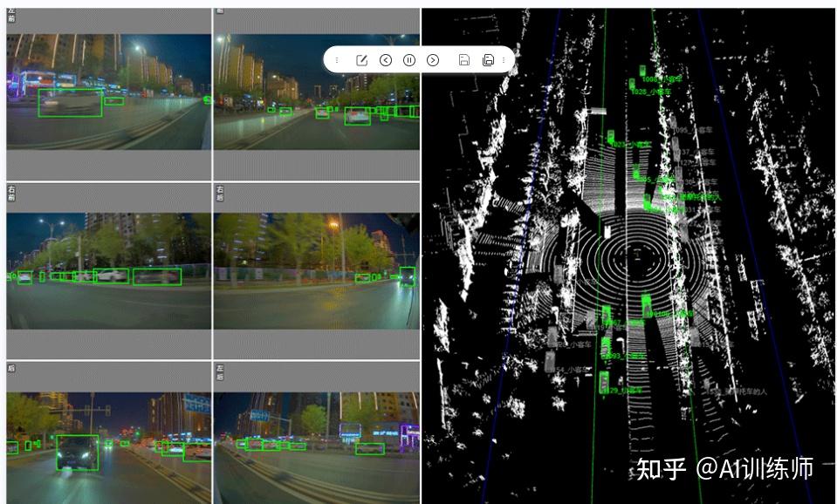
Task: Select the 右后 right-rear camera view
Action: click(317, 271)
